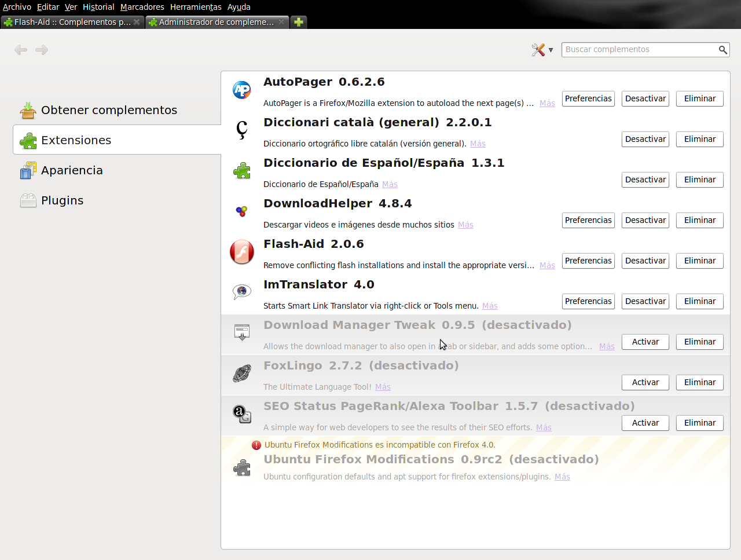Screen dimensions: 741x560
Task: Open the Marcadores menu
Action: 142,7
